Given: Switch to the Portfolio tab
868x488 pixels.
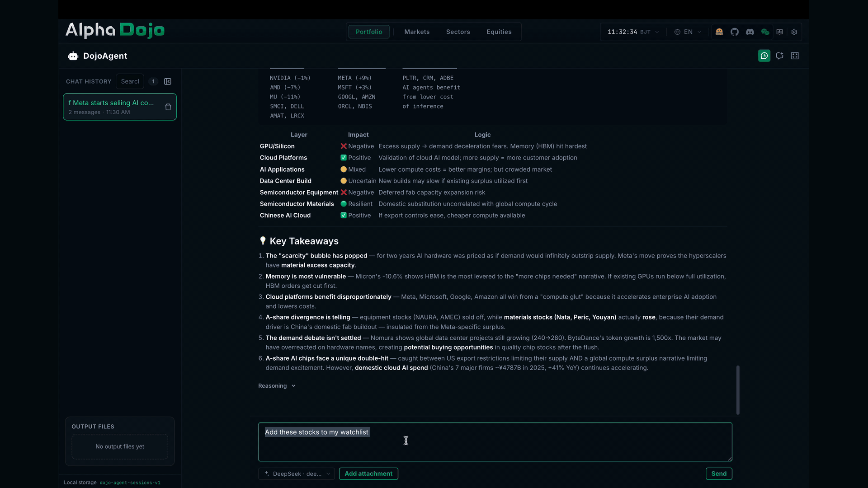Looking at the screenshot, I should click(369, 32).
